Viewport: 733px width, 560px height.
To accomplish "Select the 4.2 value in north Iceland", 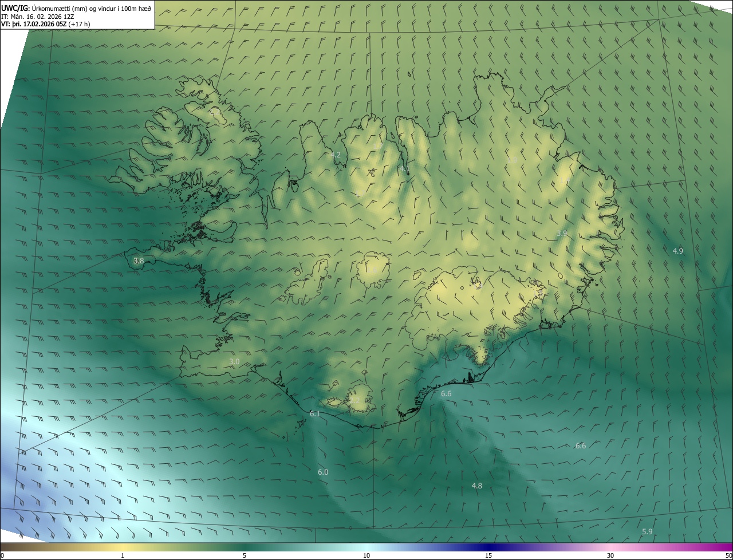I will tap(336, 155).
